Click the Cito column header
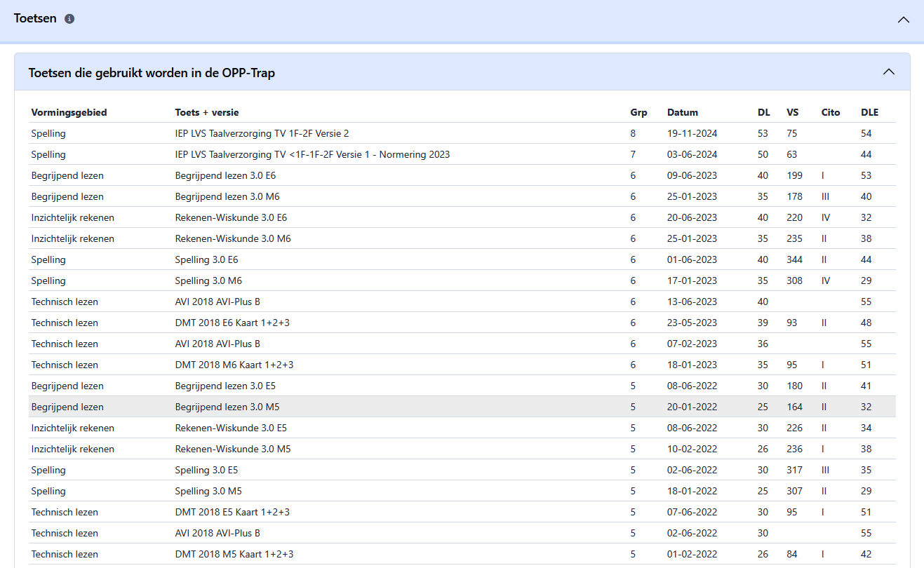 point(831,112)
